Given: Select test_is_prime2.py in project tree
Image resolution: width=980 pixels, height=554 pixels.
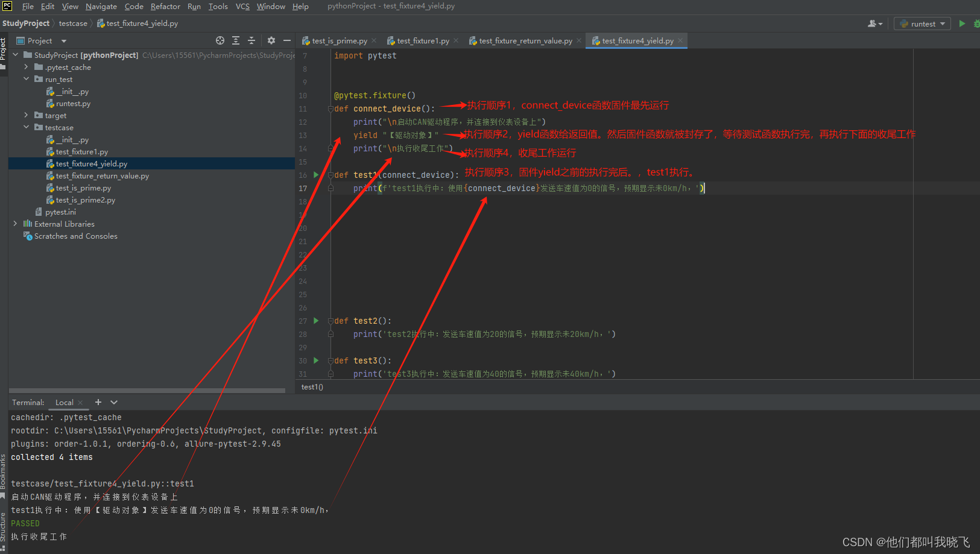Looking at the screenshot, I should [85, 200].
